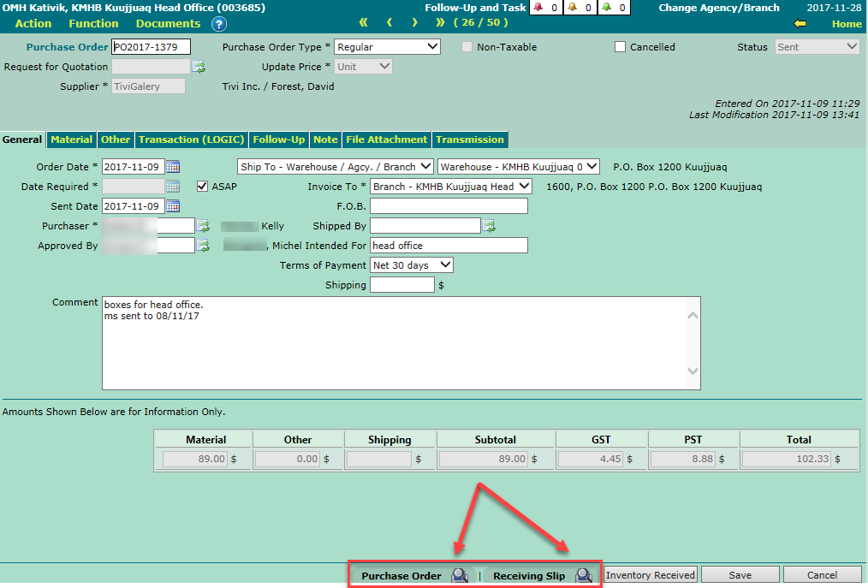Go to the first record arrow
The image size is (868, 588).
pyautogui.click(x=364, y=23)
